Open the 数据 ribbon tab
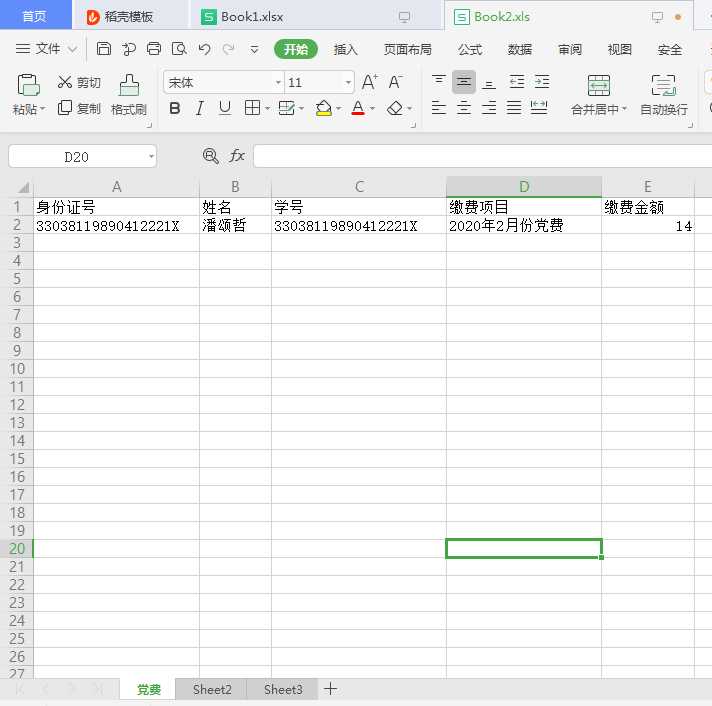The width and height of the screenshot is (712, 706). [519, 49]
